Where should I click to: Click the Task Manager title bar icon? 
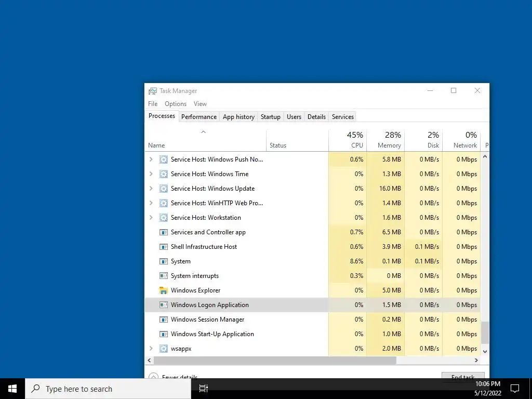pos(153,90)
